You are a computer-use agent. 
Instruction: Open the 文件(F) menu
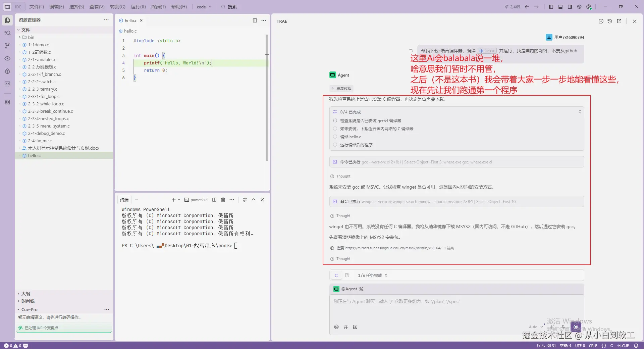37,7
